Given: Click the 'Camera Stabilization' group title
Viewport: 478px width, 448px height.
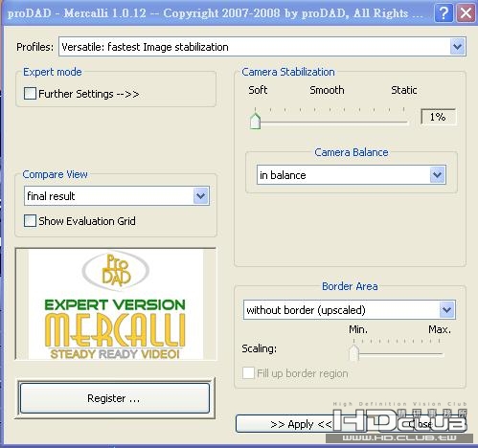Looking at the screenshot, I should [x=288, y=72].
